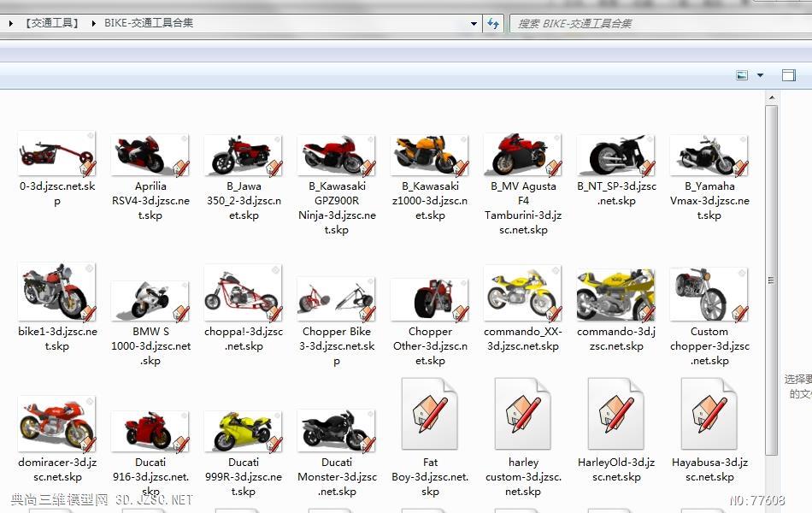The width and height of the screenshot is (812, 513).
Task: Select the B_Jawa 350_2 file icon
Action: (244, 155)
